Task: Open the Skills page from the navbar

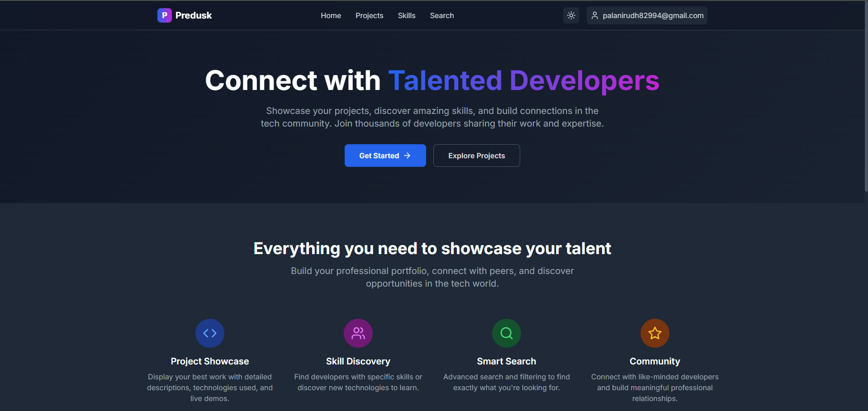Action: pyautogui.click(x=406, y=15)
